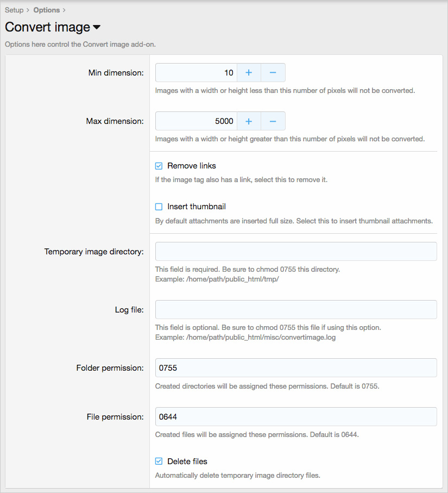Viewport: 448px width, 493px height.
Task: Click the Delete files label text
Action: point(187,461)
